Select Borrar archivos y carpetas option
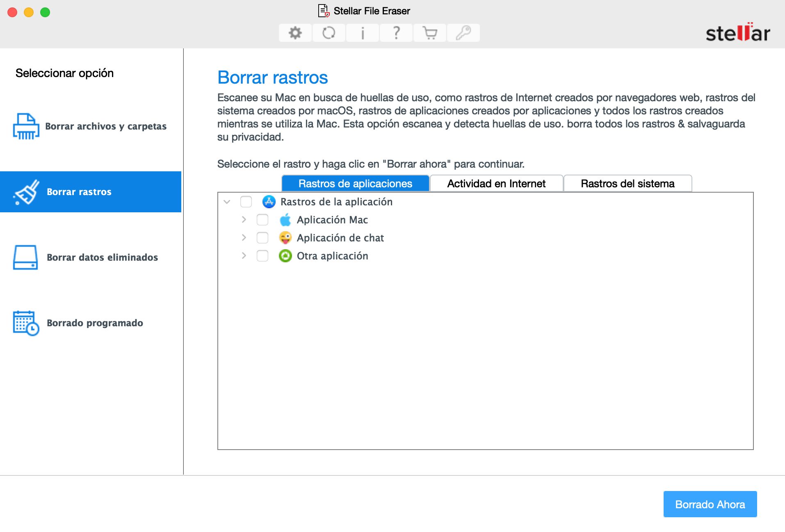Image resolution: width=785 pixels, height=532 pixels. click(91, 126)
